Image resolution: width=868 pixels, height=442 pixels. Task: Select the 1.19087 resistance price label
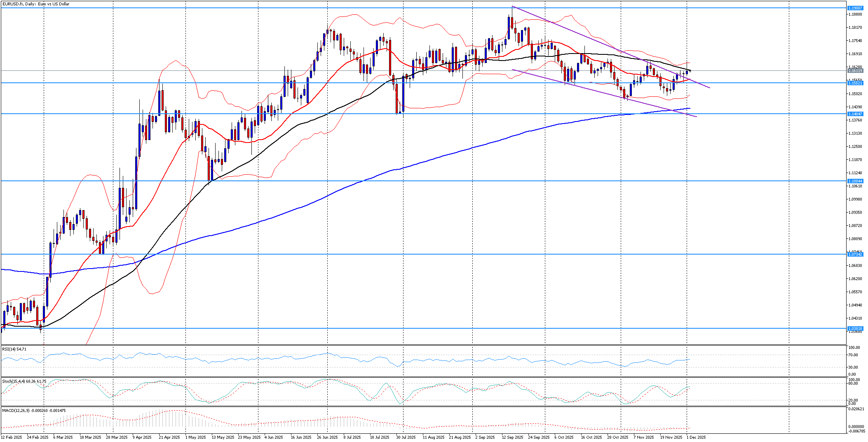pyautogui.click(x=854, y=8)
